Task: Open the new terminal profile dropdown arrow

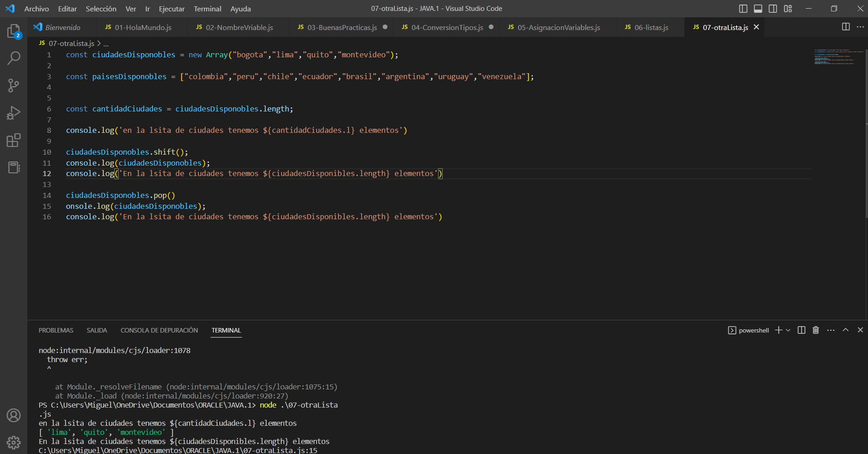Action: pos(788,330)
